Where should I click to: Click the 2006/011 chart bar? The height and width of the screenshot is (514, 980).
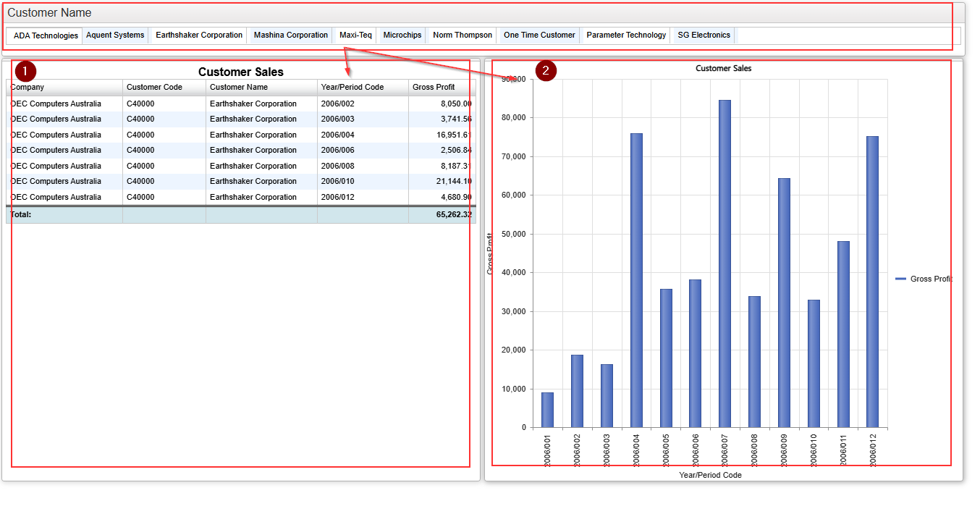click(x=843, y=334)
